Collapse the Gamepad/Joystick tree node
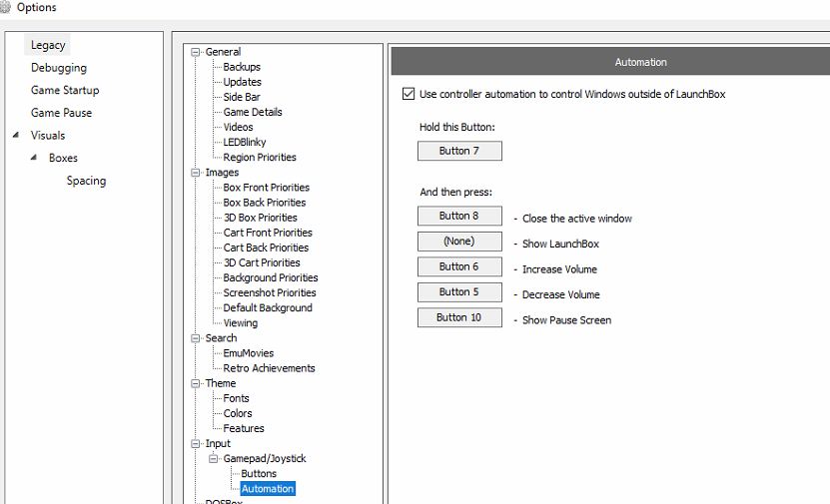830x504 pixels. [x=213, y=458]
